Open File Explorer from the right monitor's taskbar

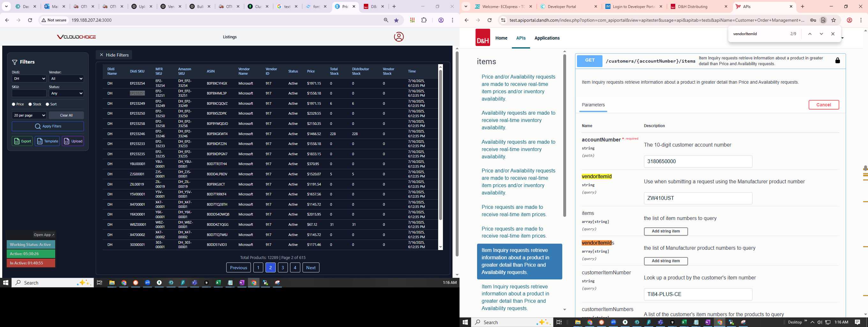pos(578,322)
